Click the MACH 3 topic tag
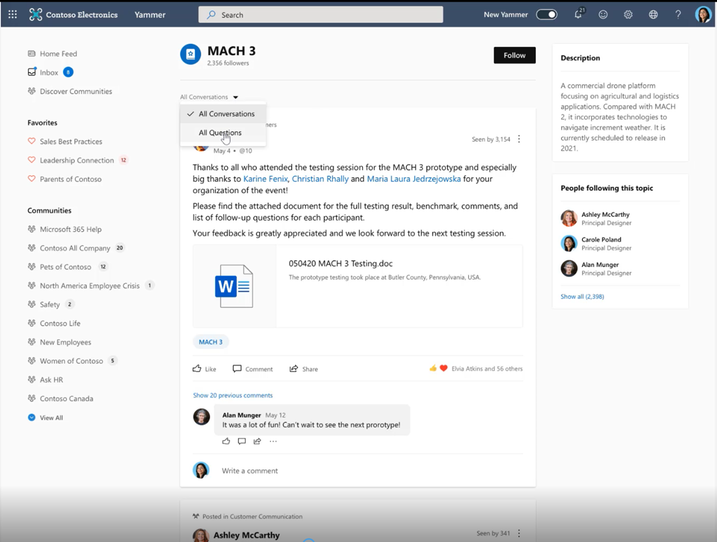 (211, 342)
